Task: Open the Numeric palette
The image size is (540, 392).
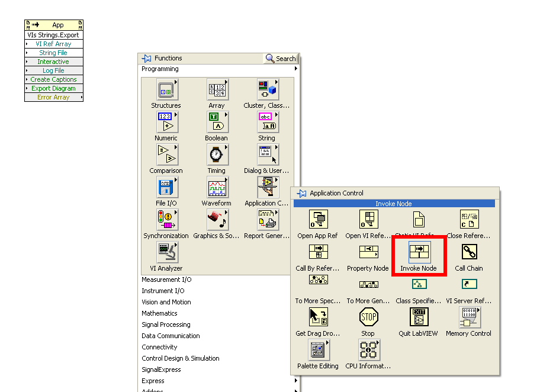Action: point(167,123)
